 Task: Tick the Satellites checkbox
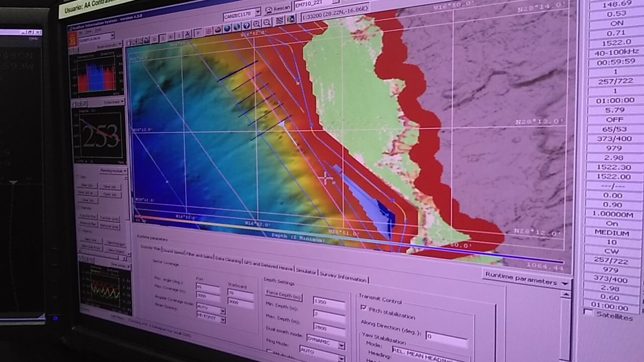[x=589, y=312]
